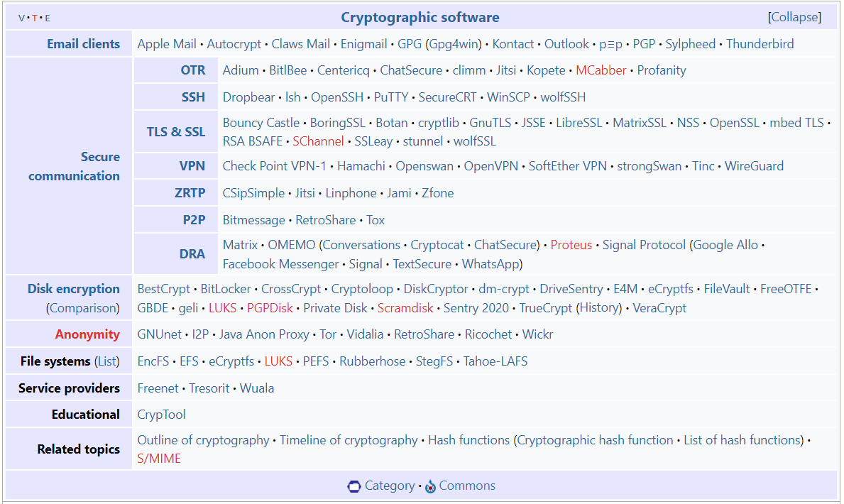Click the Signal Protocol link

coord(644,245)
